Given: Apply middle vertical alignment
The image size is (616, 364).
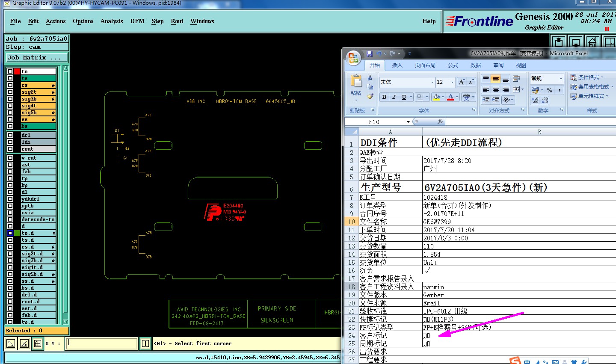Looking at the screenshot, I should click(495, 79).
